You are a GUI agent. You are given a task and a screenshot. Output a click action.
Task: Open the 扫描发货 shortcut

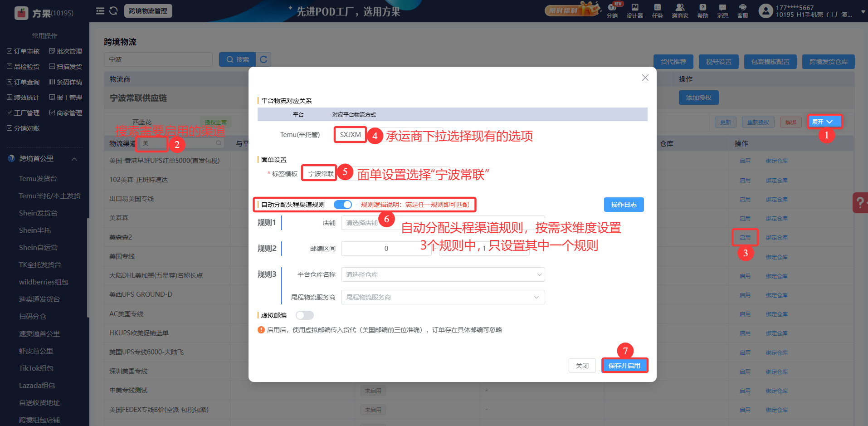tap(66, 67)
